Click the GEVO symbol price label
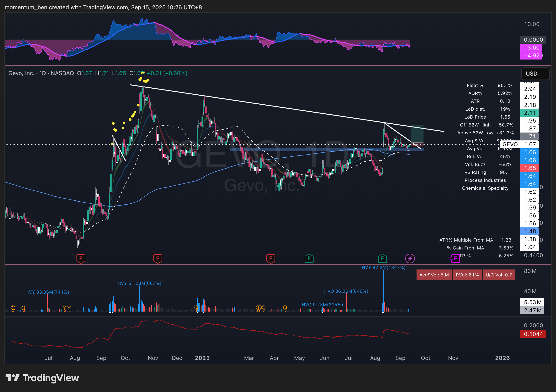Screen dimensions: 556x392 click(x=510, y=144)
